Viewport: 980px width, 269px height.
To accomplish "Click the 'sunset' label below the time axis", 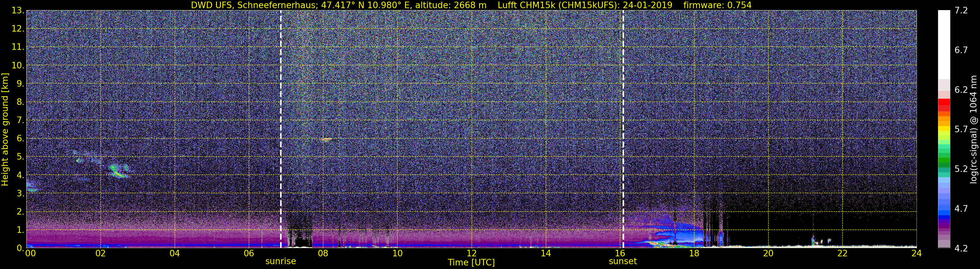I will [623, 262].
